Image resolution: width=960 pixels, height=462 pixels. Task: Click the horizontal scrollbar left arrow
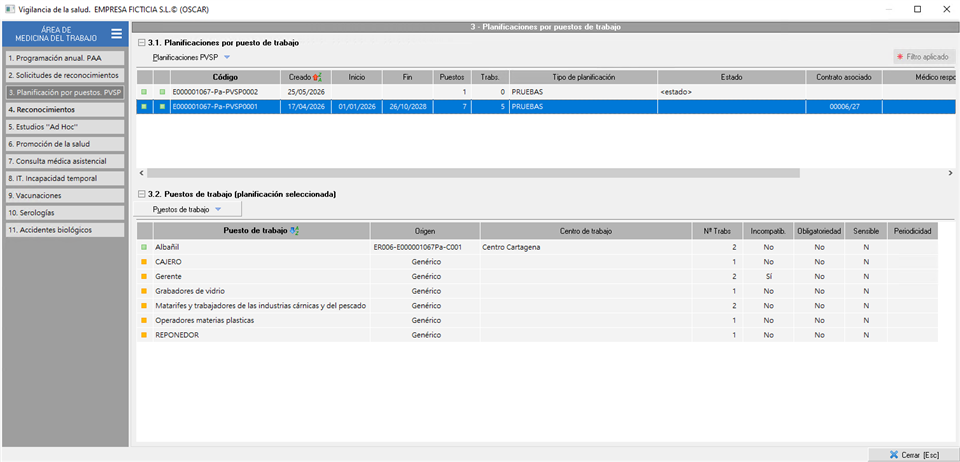142,173
